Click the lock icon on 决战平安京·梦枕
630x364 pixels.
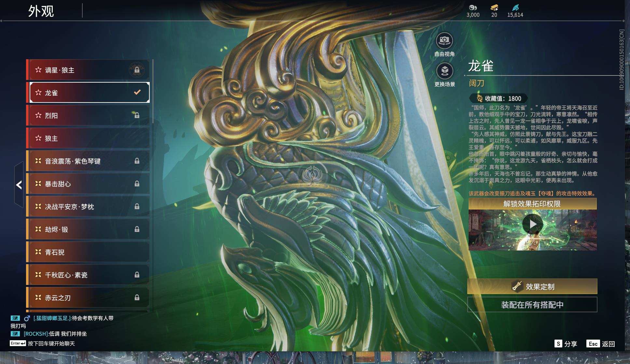137,207
